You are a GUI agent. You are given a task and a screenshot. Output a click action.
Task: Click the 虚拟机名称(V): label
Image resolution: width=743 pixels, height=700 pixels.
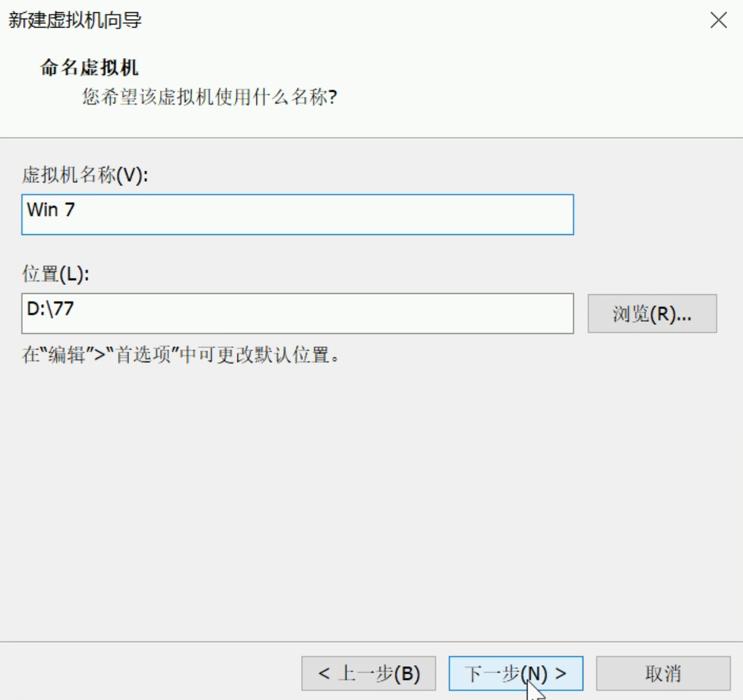[x=85, y=176]
